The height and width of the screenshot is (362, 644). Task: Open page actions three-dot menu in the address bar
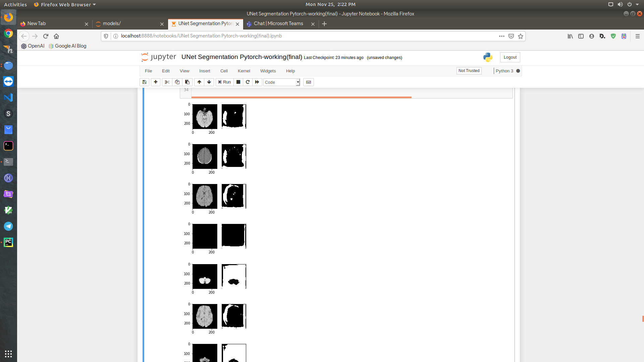click(502, 36)
